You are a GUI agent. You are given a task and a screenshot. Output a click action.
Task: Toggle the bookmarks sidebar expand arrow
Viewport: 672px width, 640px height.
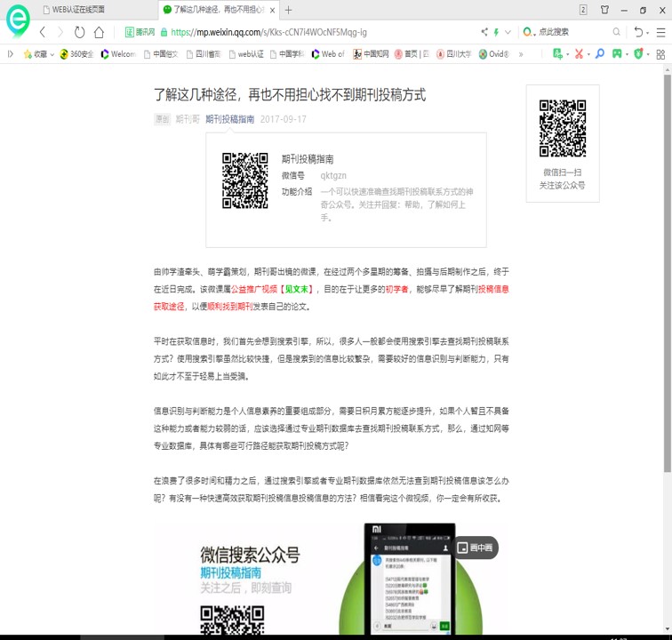(x=11, y=53)
